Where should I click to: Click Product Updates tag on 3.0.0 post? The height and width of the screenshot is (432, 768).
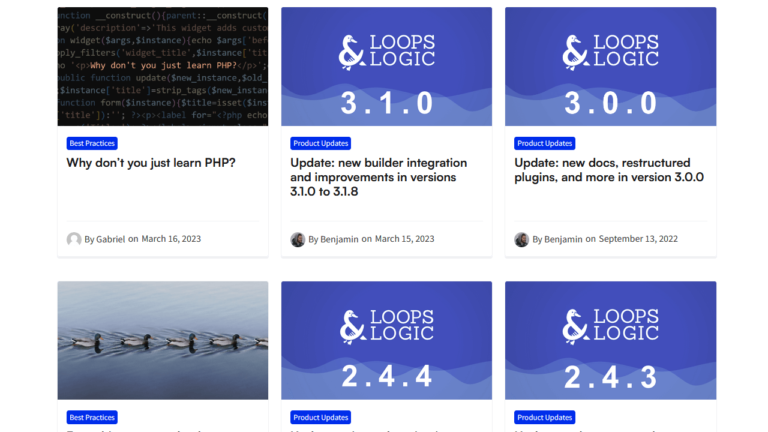point(545,143)
